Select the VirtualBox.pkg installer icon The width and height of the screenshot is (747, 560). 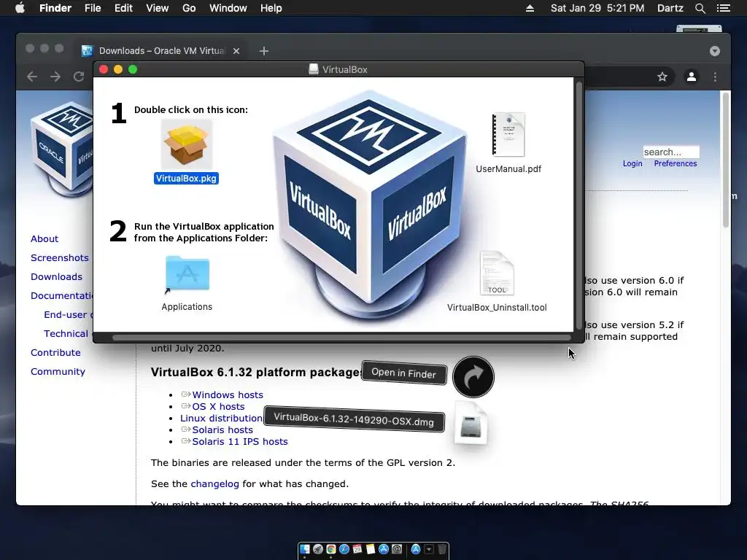point(186,144)
